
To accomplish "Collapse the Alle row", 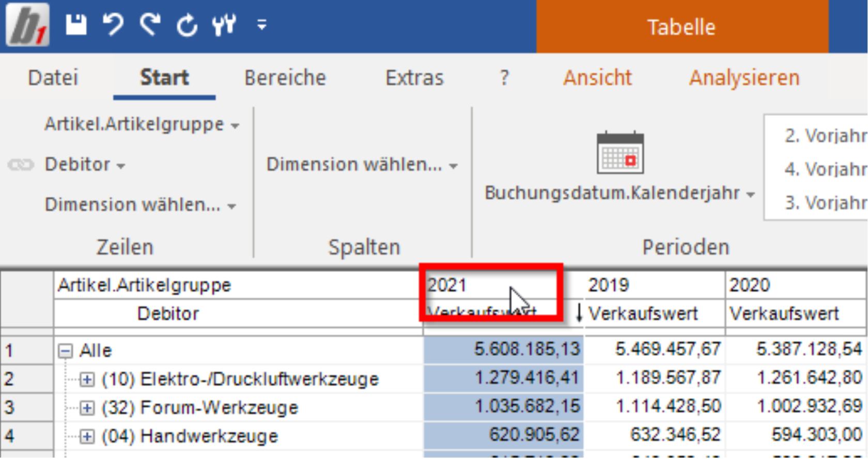I will coord(66,351).
